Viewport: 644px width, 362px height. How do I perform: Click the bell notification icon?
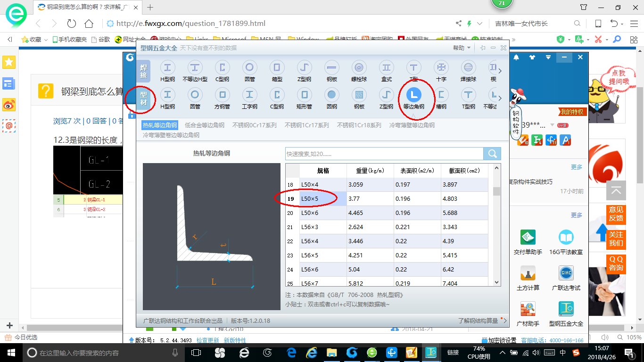[516, 58]
